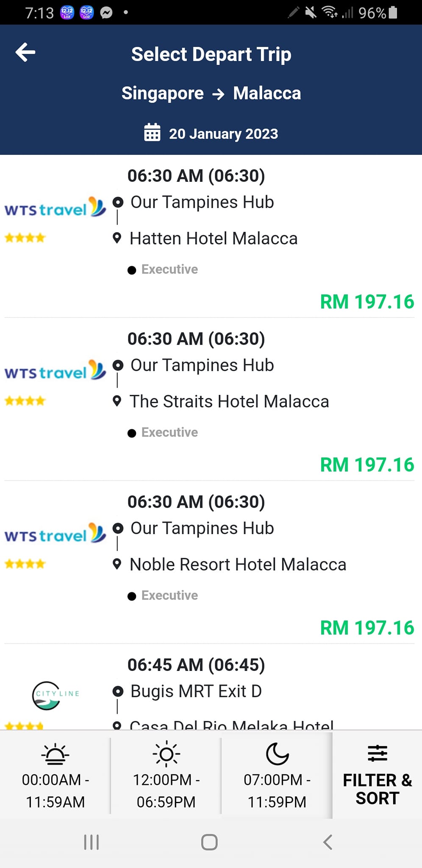Select trip to Noble Resort Hotel Malacca
This screenshot has width=422, height=868.
(238, 565)
